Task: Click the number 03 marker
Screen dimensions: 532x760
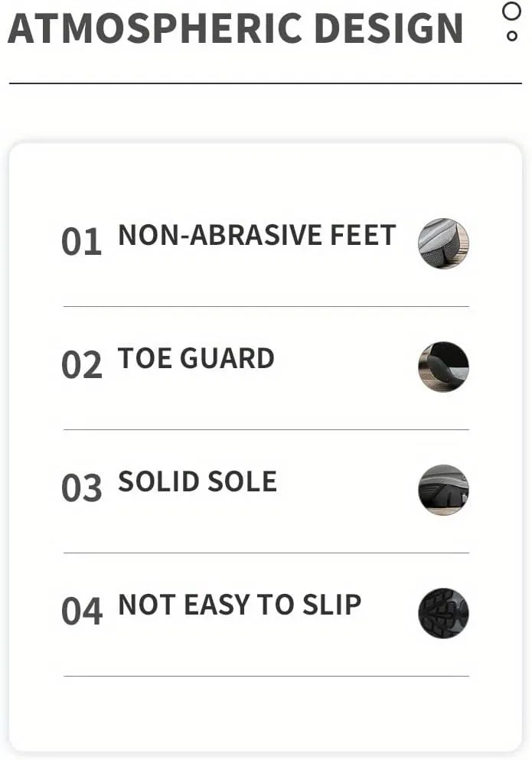Action: coord(81,488)
